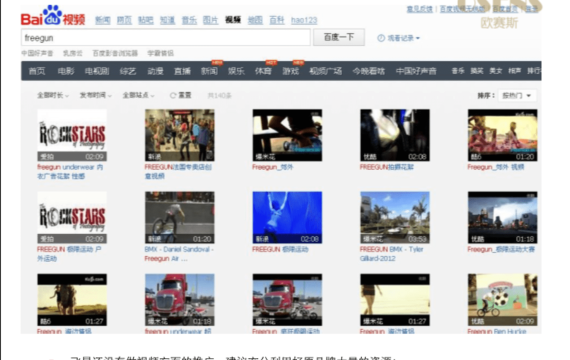The width and height of the screenshot is (570, 360).
Task: Open the 'BMX - Daniel Sandoval' video title link
Action: [179, 254]
